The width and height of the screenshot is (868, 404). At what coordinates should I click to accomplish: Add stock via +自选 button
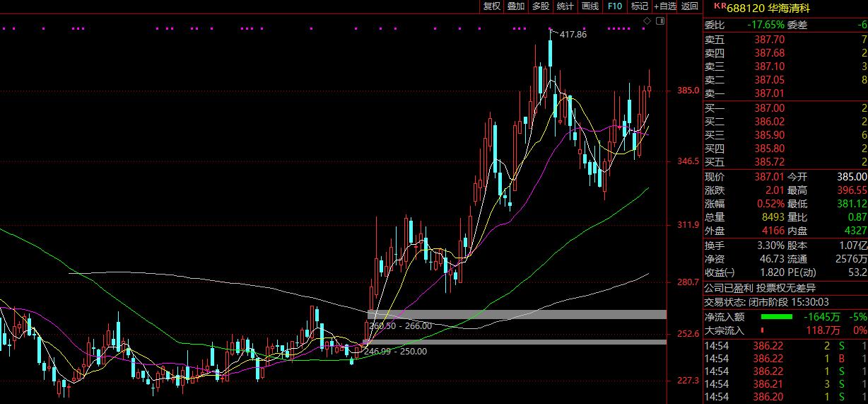click(665, 6)
